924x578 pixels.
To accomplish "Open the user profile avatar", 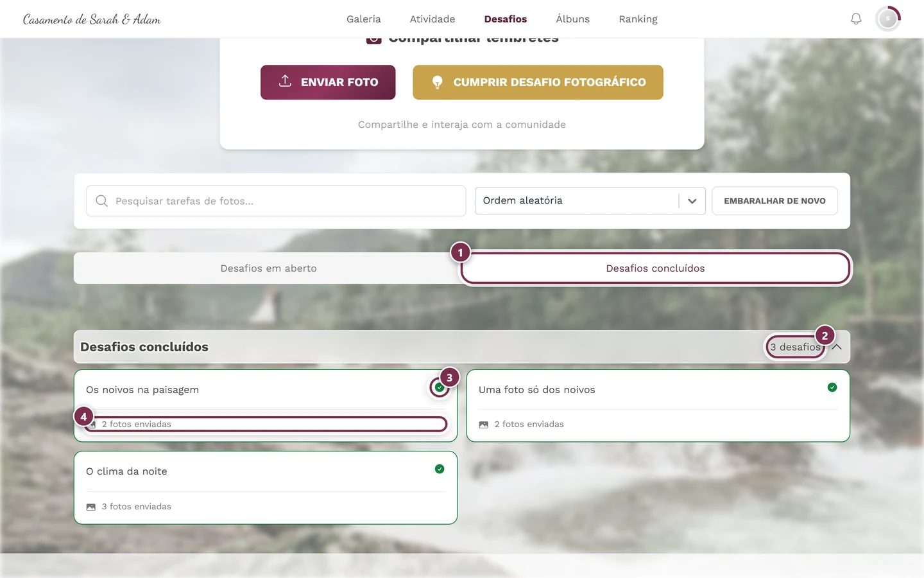I will [x=888, y=19].
